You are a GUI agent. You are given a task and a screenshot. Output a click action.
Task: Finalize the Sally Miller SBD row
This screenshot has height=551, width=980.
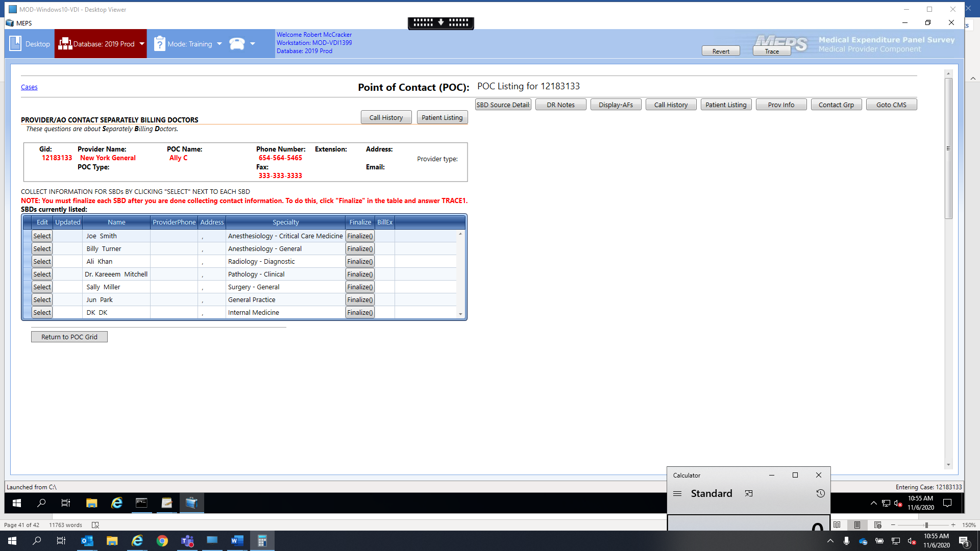click(360, 287)
